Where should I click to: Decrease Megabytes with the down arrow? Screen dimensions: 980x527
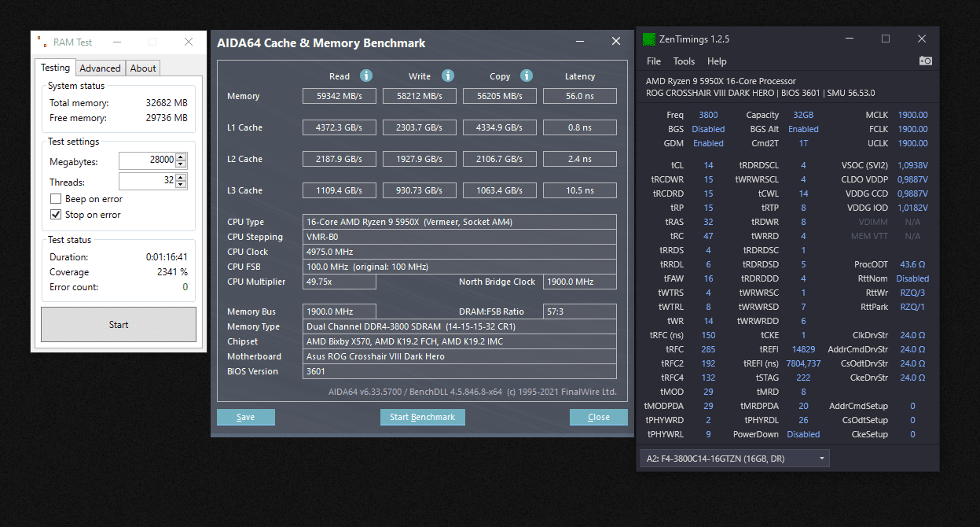coord(182,164)
